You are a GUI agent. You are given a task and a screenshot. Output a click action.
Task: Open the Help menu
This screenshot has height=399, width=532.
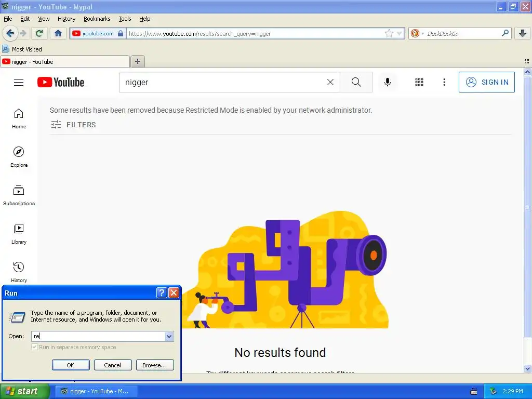pos(144,19)
